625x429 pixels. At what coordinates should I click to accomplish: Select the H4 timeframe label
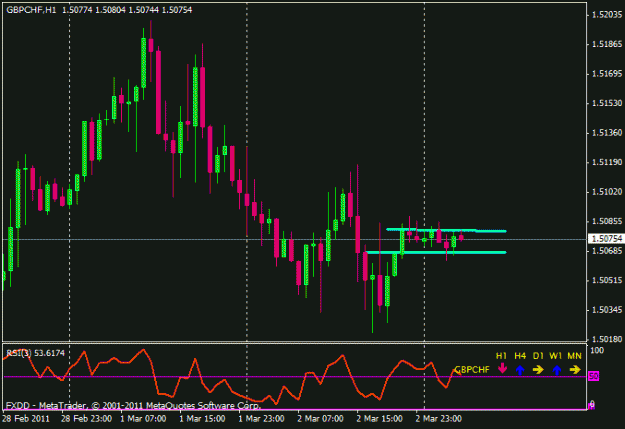pyautogui.click(x=520, y=356)
